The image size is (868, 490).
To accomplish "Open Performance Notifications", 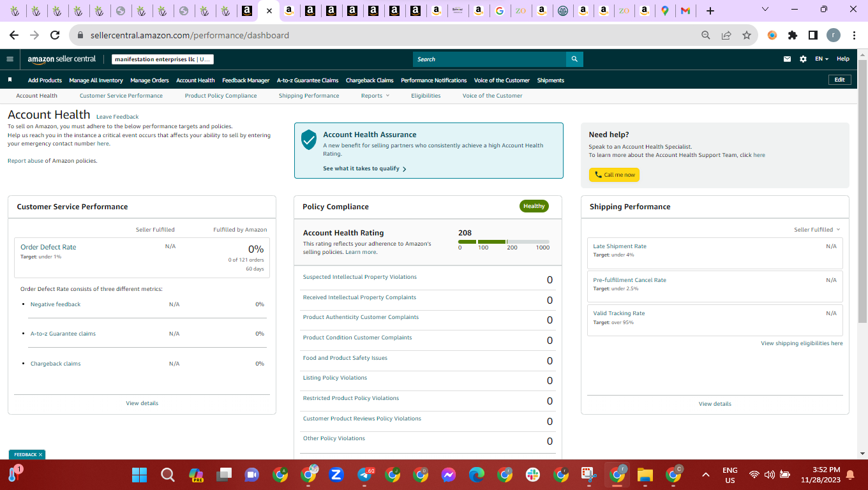I will pyautogui.click(x=434, y=80).
